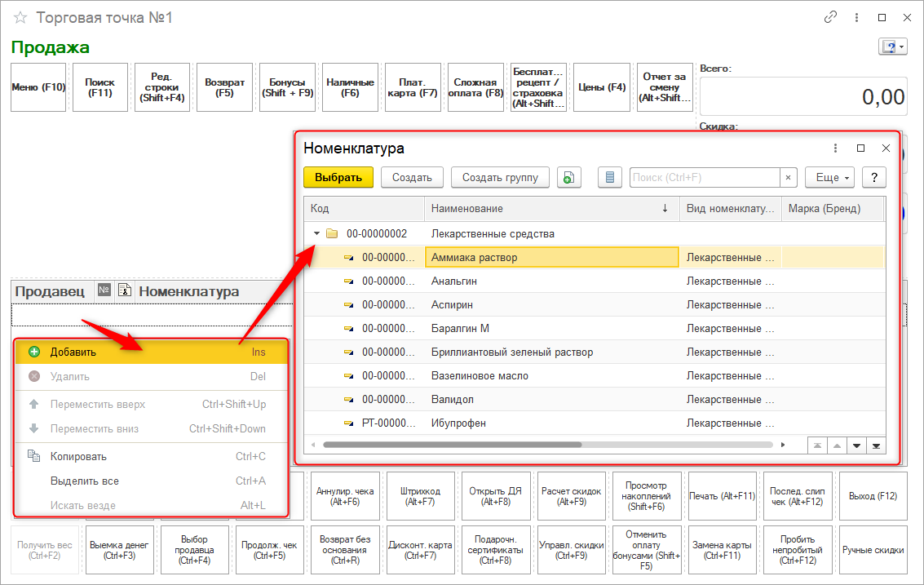Screen dimensions: 924x585
Task: Select the Вазелиновое масло row
Action: click(595, 375)
